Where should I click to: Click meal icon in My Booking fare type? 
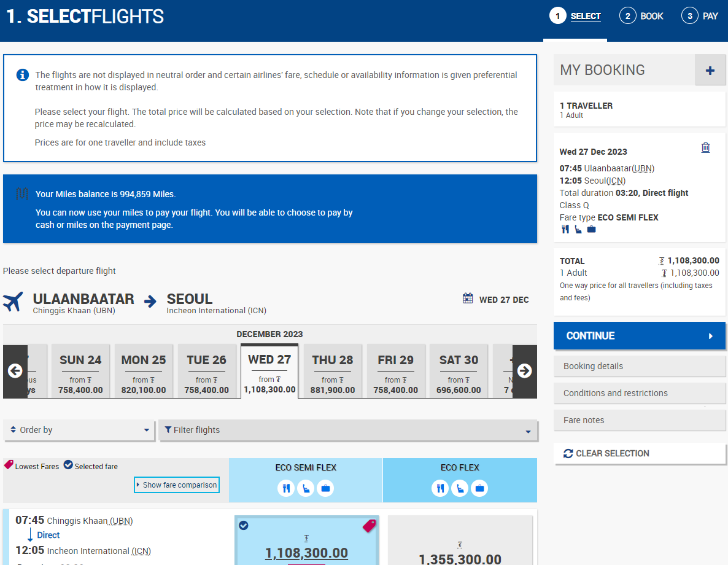[x=565, y=229]
